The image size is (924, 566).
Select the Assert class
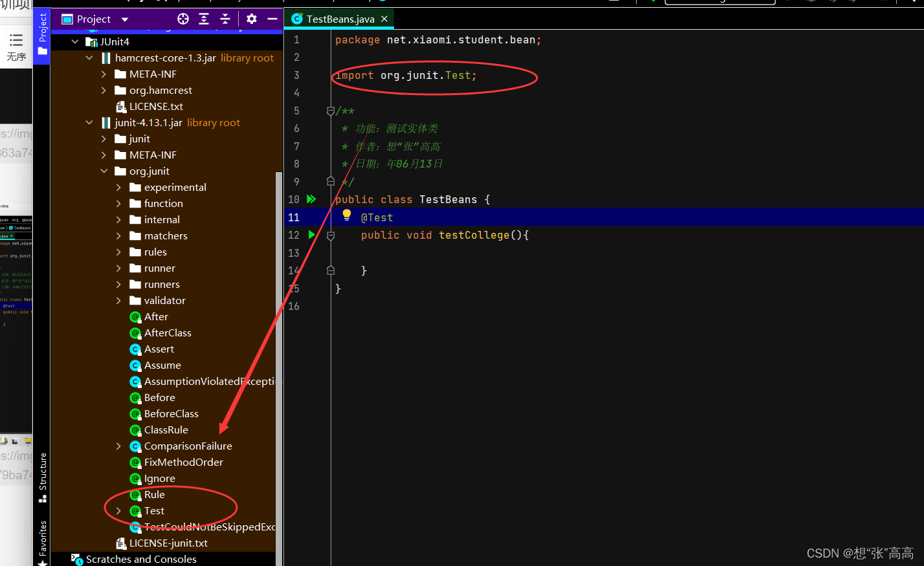(x=152, y=349)
